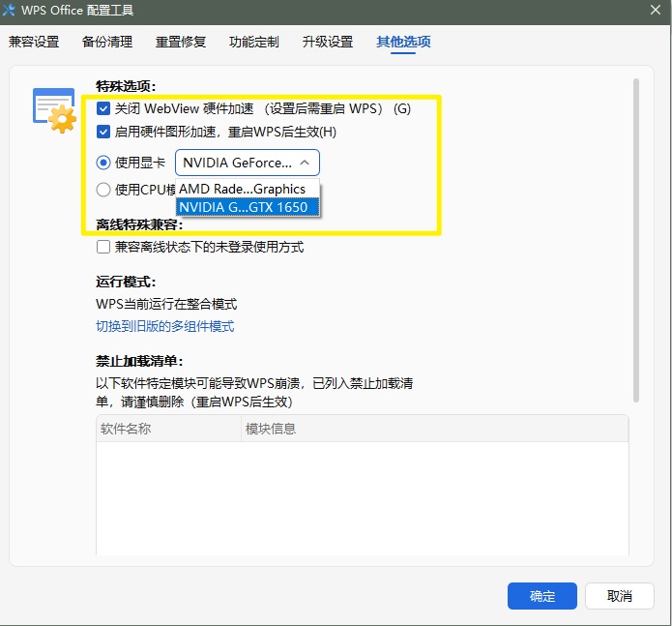672x626 pixels.
Task: Toggle 启用硬件图形加速 checkbox
Action: (103, 132)
